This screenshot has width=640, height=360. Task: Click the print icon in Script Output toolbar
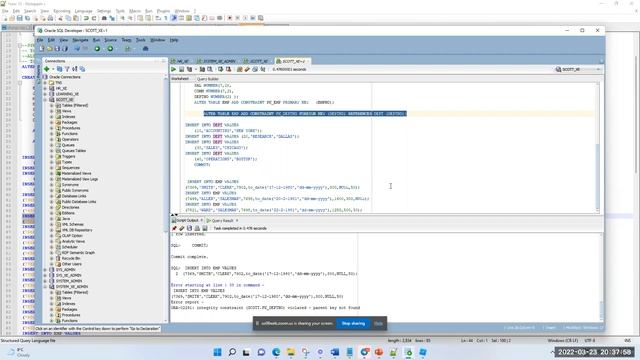pos(197,228)
